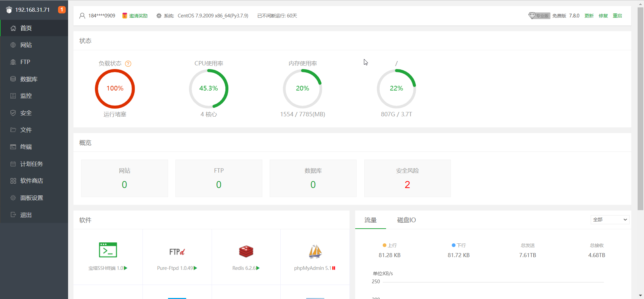Image resolution: width=644 pixels, height=299 pixels.
Task: Click the gear icon beside 面板设置
Action: click(13, 198)
